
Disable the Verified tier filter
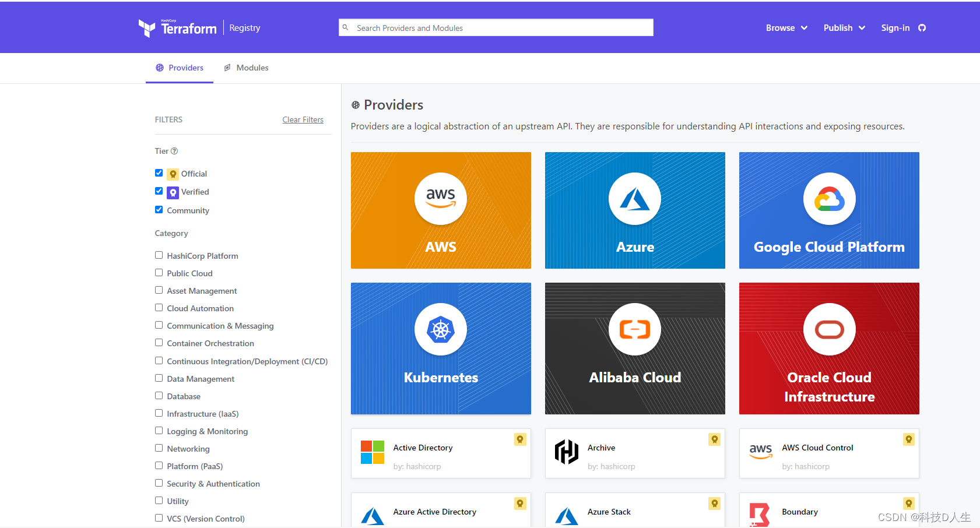coord(159,191)
